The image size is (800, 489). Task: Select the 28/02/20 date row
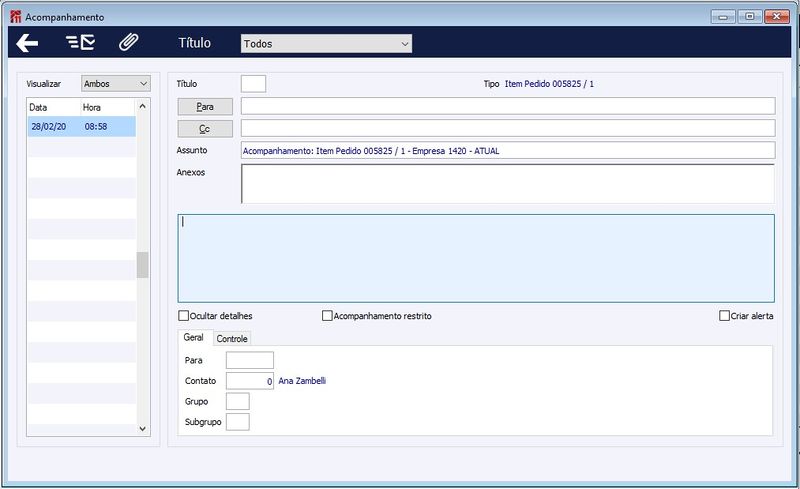(82, 127)
